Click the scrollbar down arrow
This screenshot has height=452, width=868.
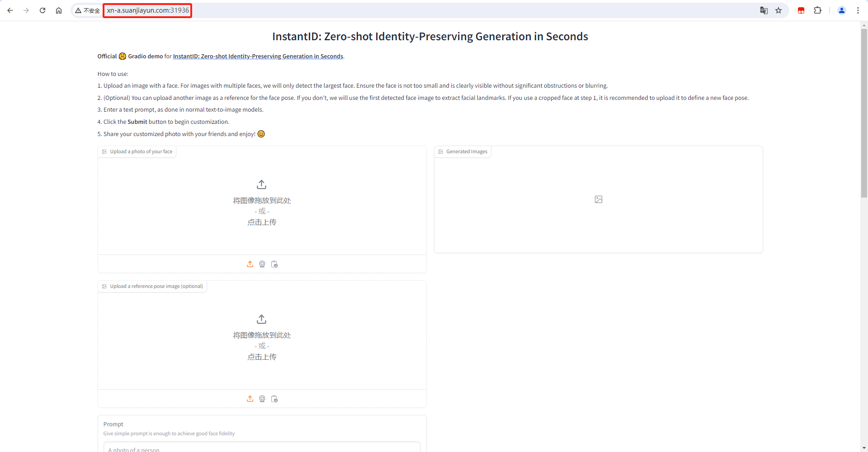864,448
